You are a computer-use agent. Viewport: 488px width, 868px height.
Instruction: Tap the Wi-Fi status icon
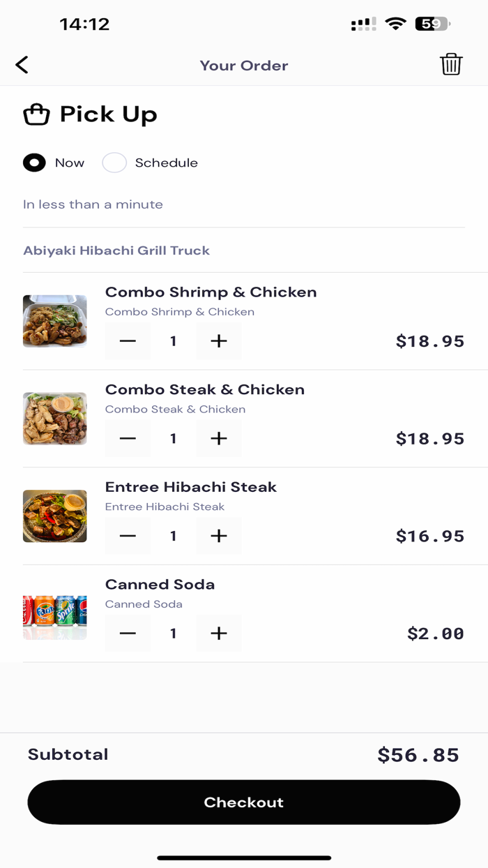coord(396,23)
